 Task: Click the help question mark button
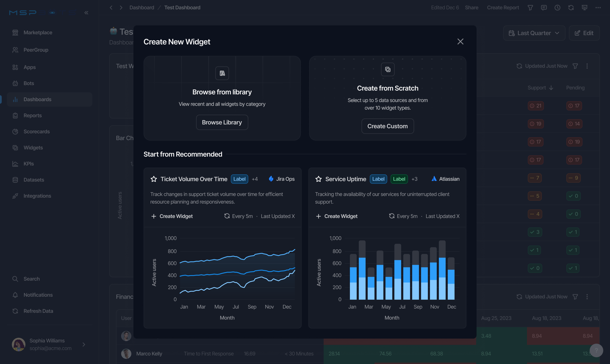(596, 350)
